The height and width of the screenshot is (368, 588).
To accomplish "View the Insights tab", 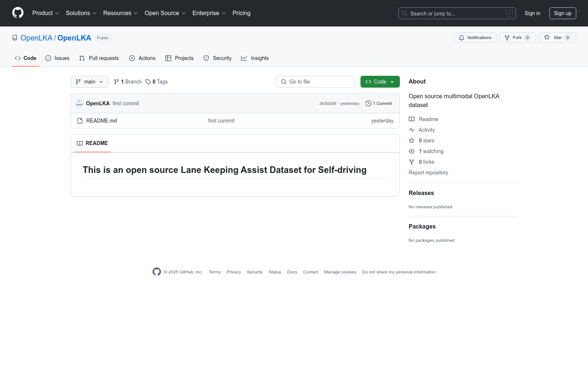I will [255, 58].
